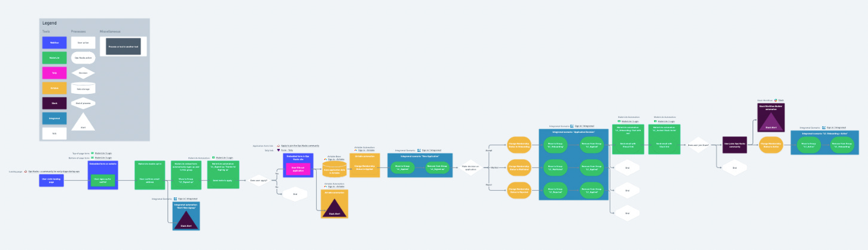The width and height of the screenshot is (868, 250).
Task: Select the green MailerLite swatch in Legend
Action: pos(54,58)
